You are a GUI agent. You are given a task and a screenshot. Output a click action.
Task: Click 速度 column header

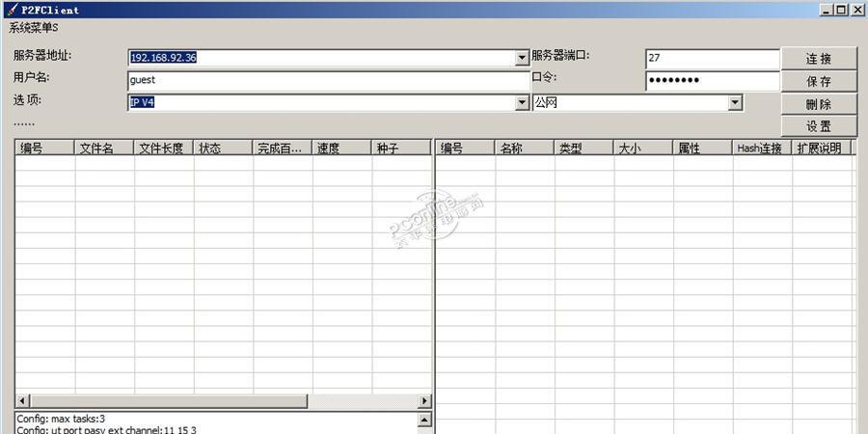click(341, 148)
